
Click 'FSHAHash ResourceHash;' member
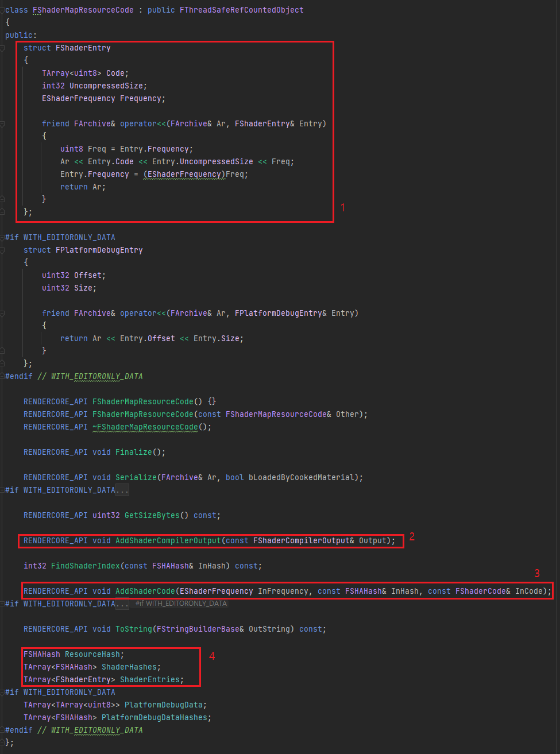click(74, 654)
